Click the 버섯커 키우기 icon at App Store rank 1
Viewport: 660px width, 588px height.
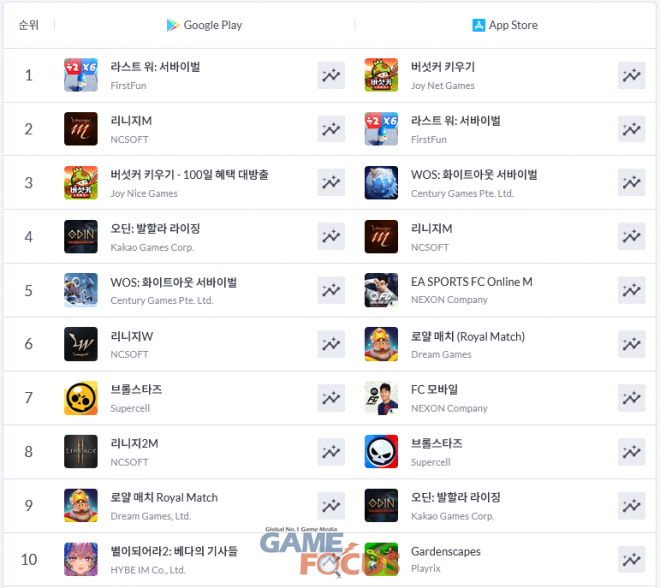point(381,75)
